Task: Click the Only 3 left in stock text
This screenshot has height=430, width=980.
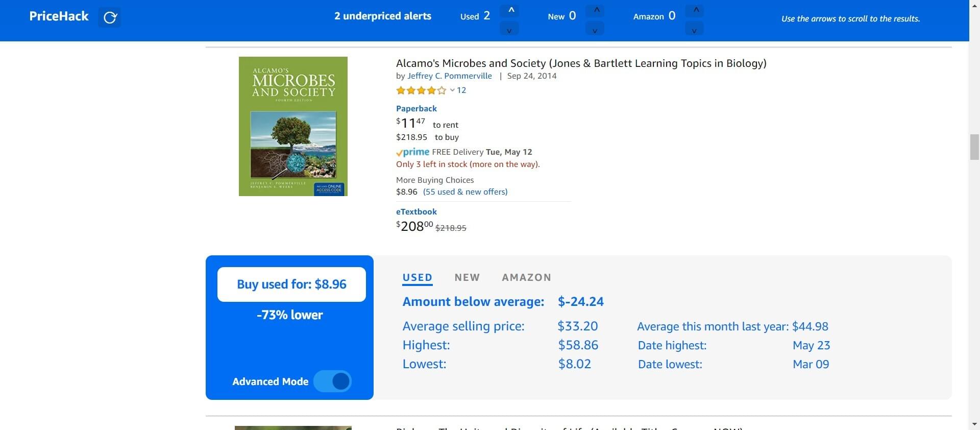Action: coord(468,164)
